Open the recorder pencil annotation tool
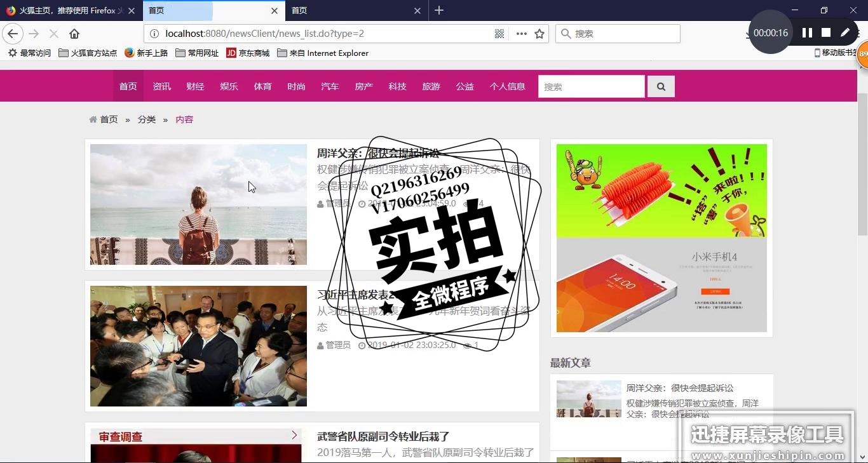The image size is (868, 463). click(x=845, y=33)
